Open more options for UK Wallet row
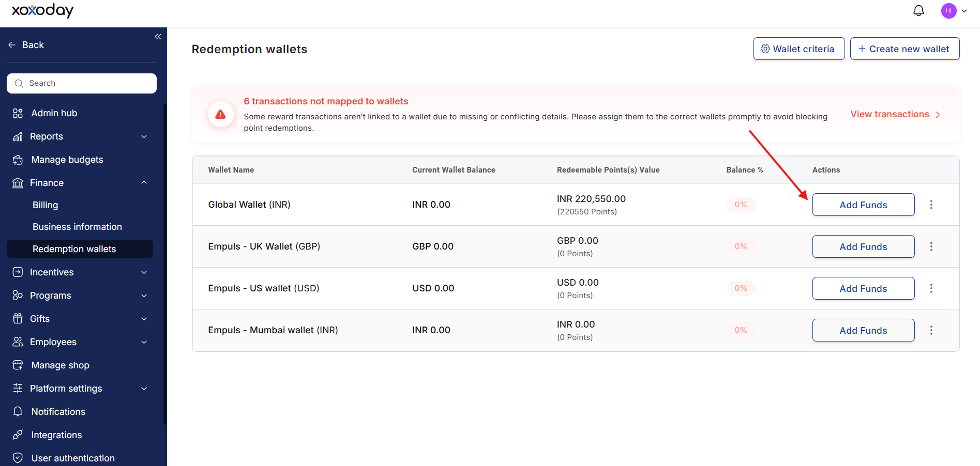The width and height of the screenshot is (980, 466). (x=931, y=246)
